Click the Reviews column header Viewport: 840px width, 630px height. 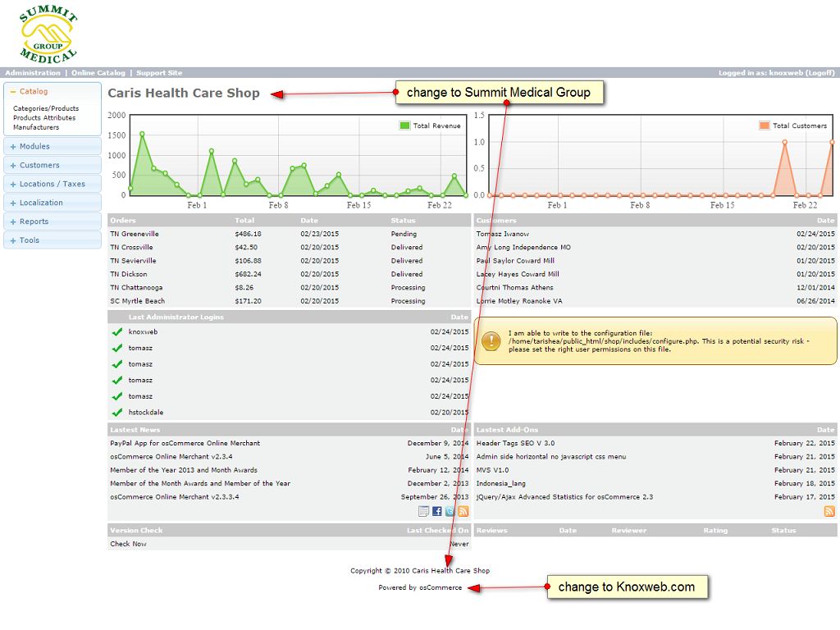click(x=492, y=531)
